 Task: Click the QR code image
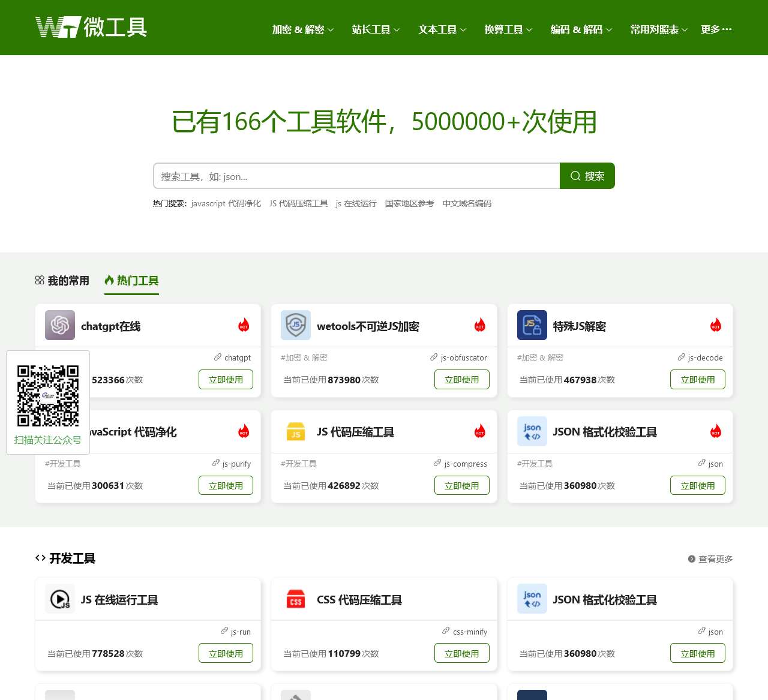pos(48,396)
